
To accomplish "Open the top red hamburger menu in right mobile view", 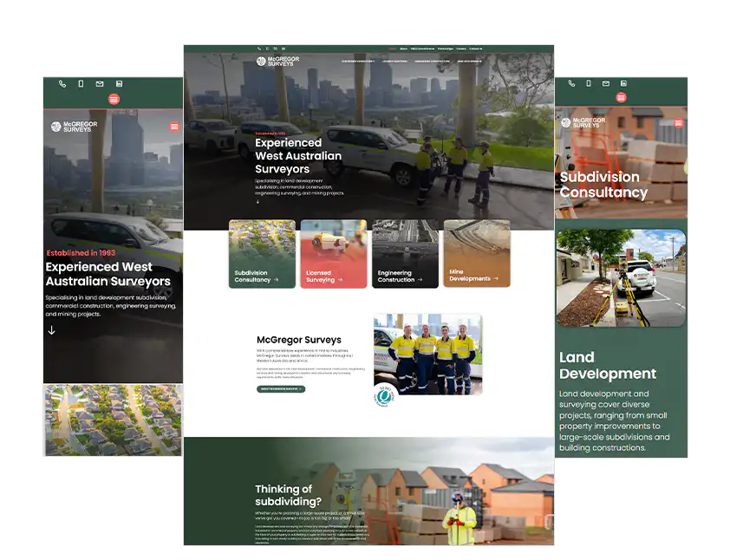I will [x=621, y=98].
